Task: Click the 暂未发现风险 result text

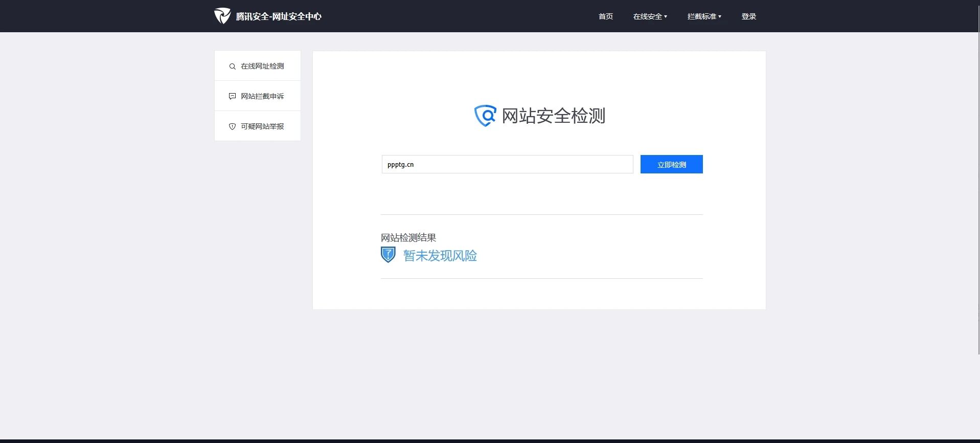Action: 440,256
